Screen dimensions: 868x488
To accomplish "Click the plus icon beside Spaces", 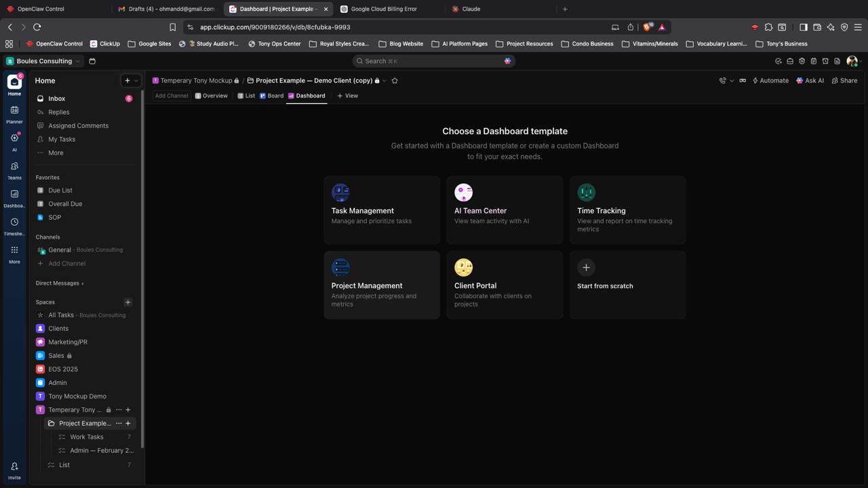I will tap(127, 302).
